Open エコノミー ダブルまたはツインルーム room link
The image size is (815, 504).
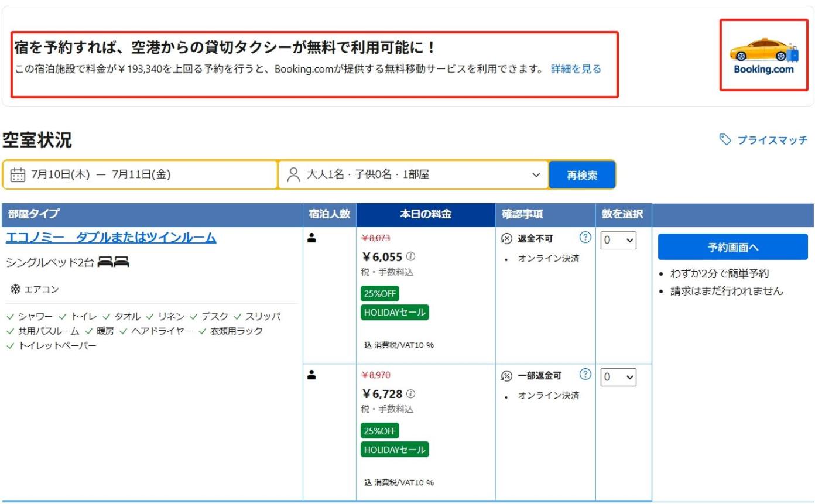coord(111,238)
